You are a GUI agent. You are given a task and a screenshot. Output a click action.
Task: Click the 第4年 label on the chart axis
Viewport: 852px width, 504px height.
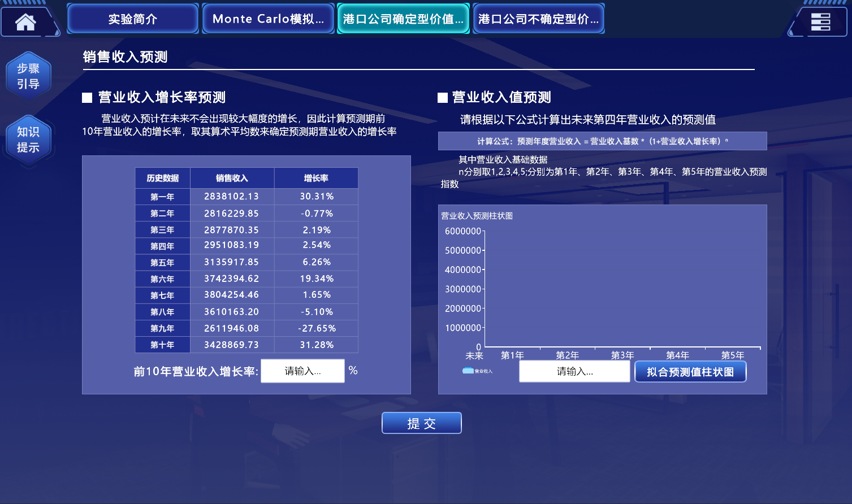tap(677, 355)
